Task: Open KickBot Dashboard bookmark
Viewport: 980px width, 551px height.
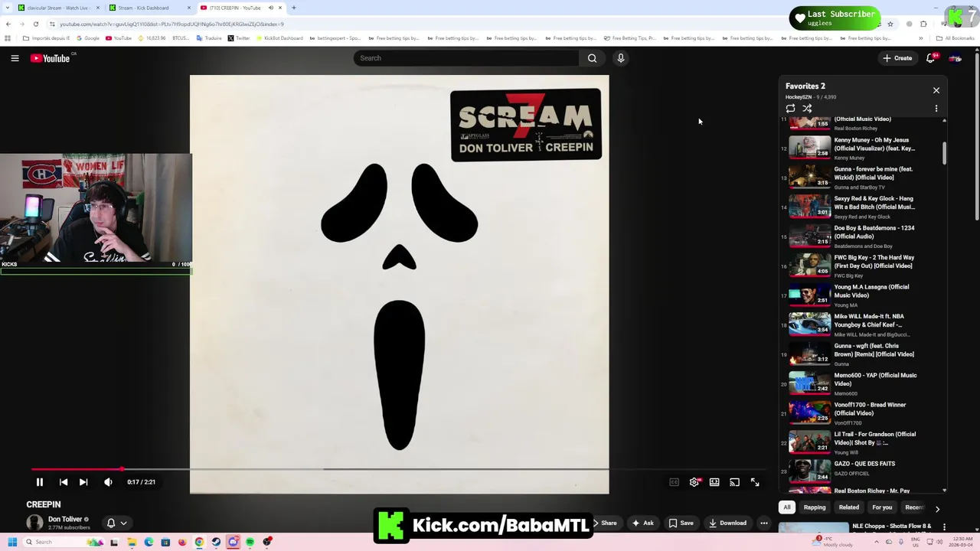Action: coord(279,38)
